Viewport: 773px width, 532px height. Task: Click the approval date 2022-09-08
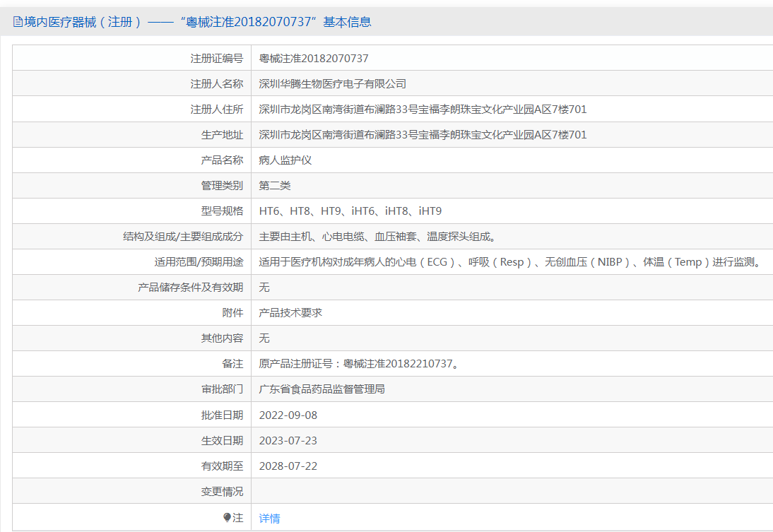pos(288,415)
